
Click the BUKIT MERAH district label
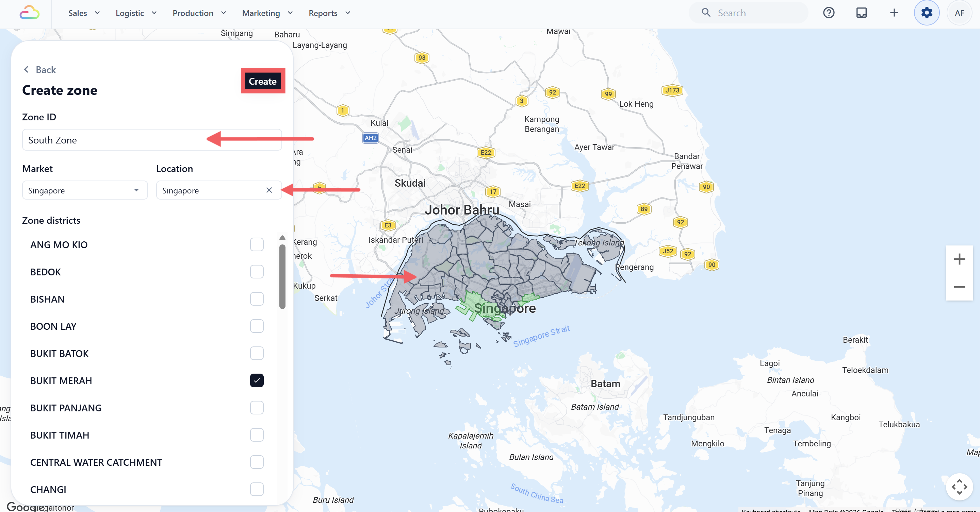click(x=61, y=380)
